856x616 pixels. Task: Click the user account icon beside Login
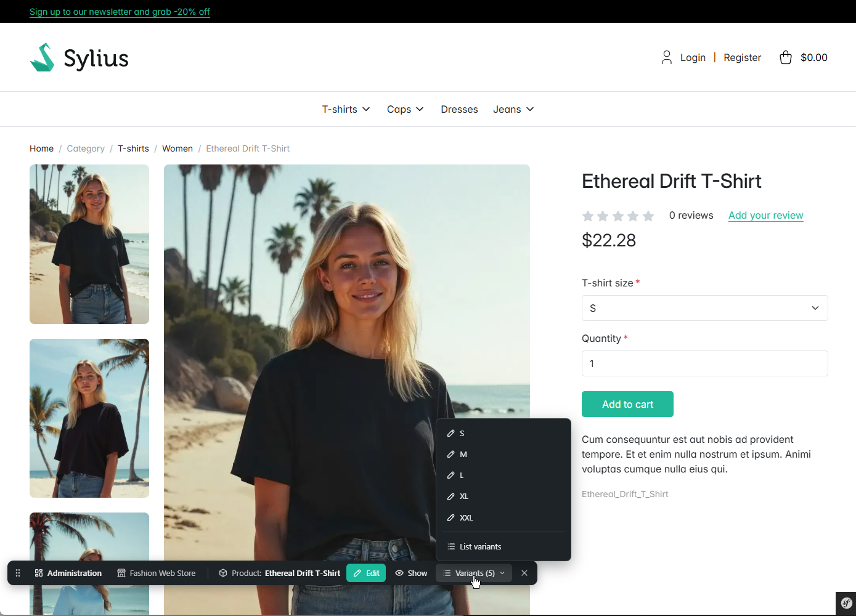(666, 57)
